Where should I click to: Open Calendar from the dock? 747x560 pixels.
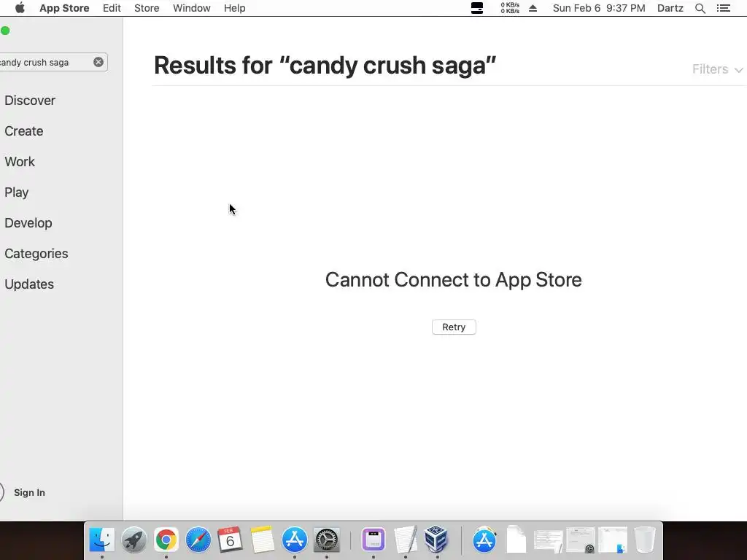(230, 540)
